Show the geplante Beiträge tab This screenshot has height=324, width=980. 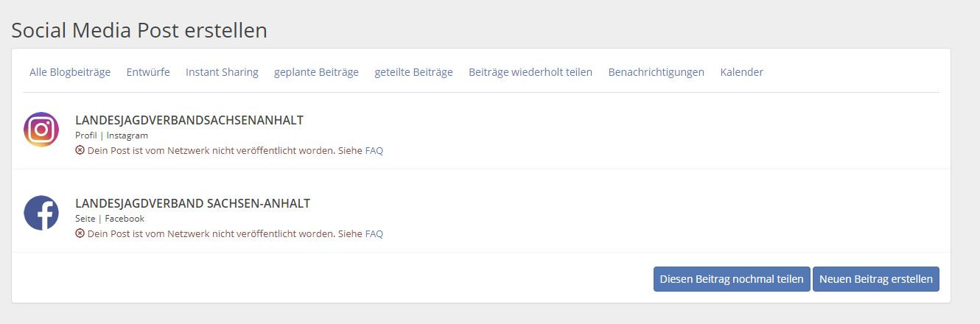point(316,72)
